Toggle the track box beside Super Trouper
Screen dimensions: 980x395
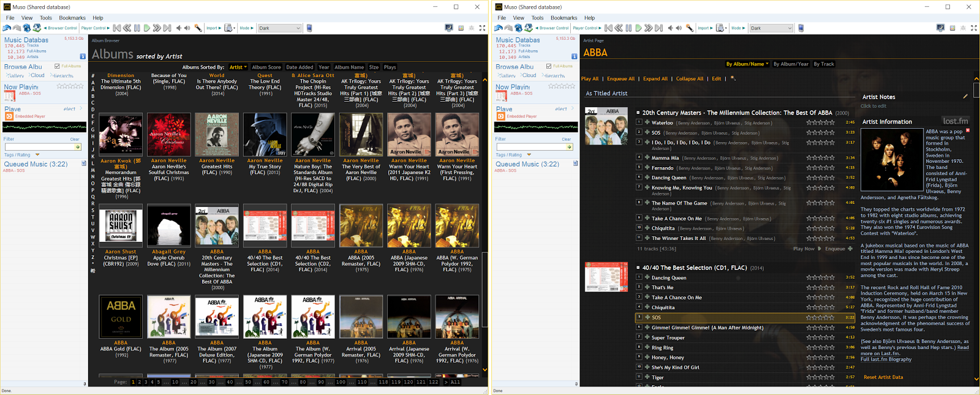point(639,337)
